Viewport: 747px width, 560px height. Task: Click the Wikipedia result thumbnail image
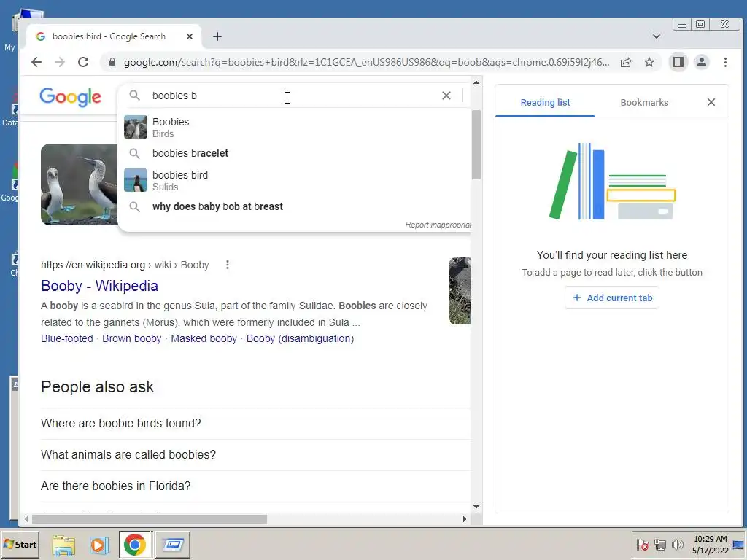point(460,291)
